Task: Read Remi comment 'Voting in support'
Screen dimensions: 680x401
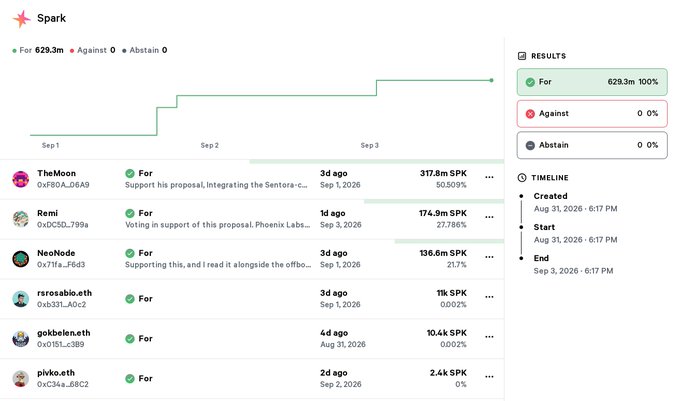Action: (217, 225)
